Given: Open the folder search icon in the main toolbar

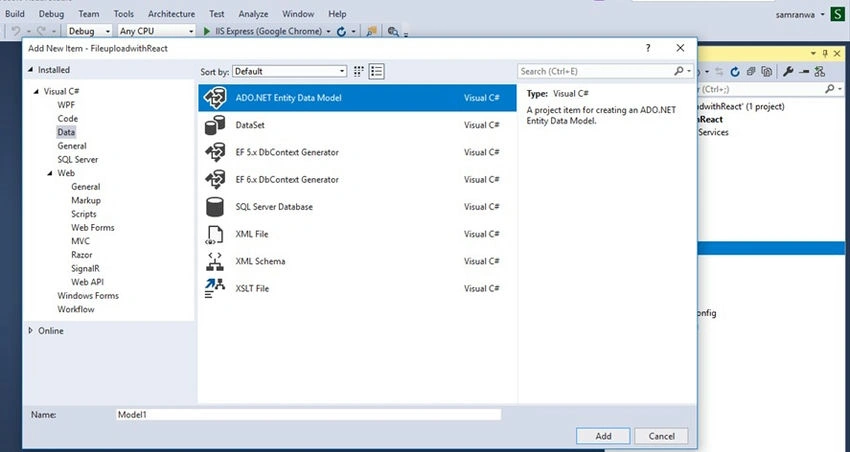Looking at the screenshot, I should 371,31.
